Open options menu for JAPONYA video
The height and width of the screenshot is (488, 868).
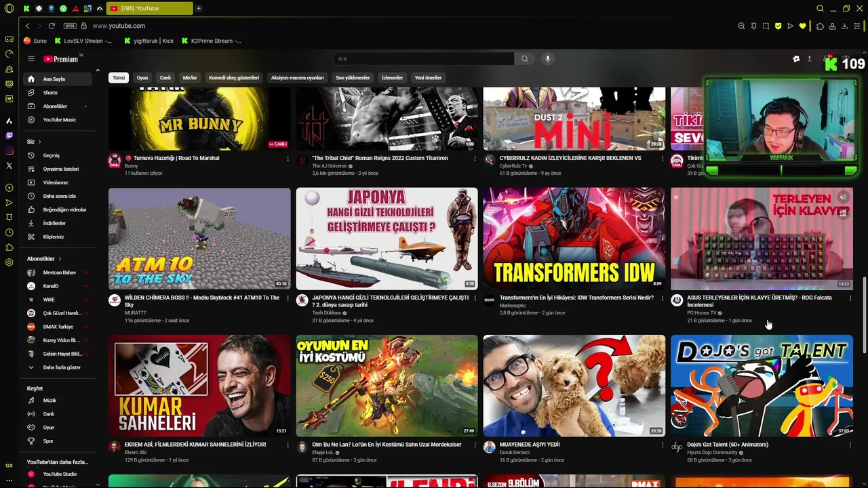(x=475, y=298)
